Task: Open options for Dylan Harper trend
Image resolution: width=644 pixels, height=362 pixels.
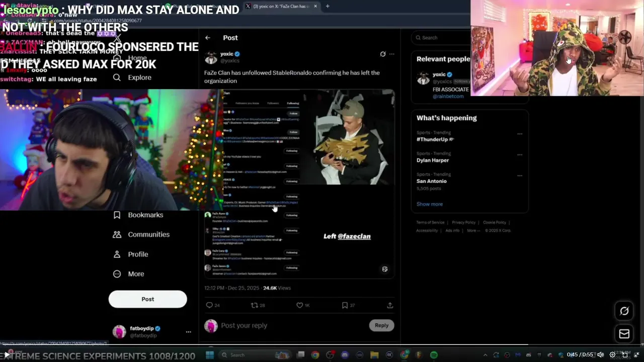Action: click(x=520, y=155)
